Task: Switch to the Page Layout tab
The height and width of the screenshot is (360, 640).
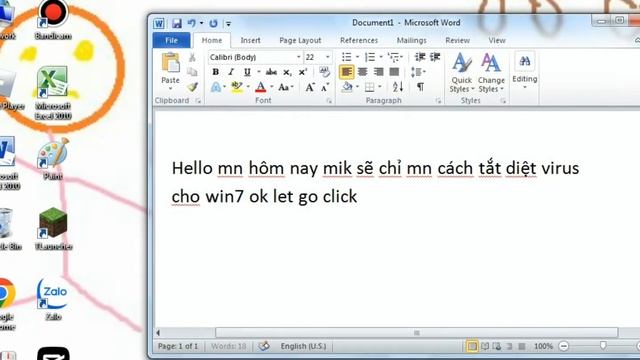Action: pyautogui.click(x=300, y=40)
